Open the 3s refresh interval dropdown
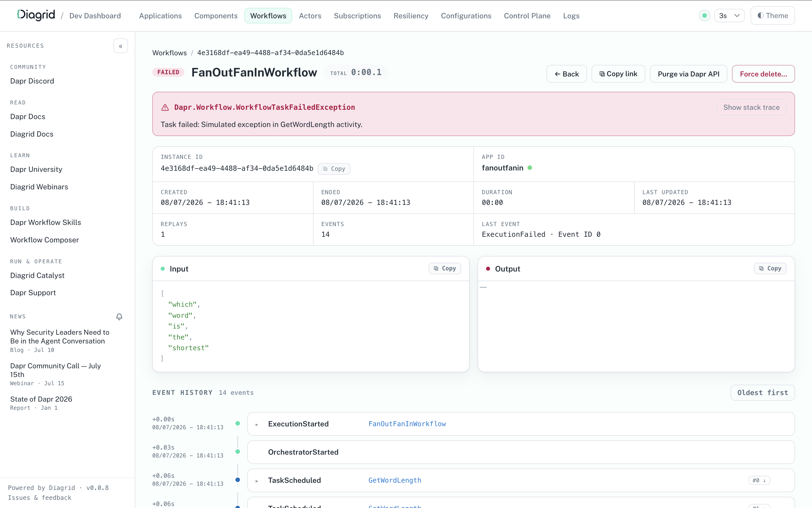Screen dimensions: 812x508 pyautogui.click(x=729, y=16)
